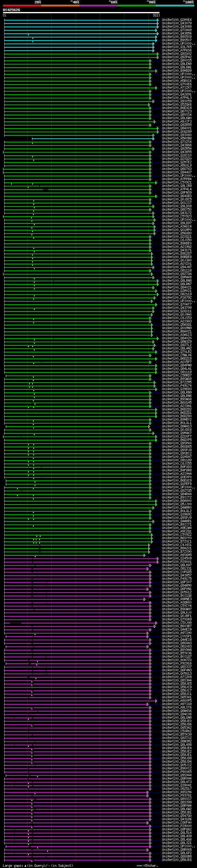Click the cyan ~100% identity legend segment
197x868 pixels.
tap(175, 6)
